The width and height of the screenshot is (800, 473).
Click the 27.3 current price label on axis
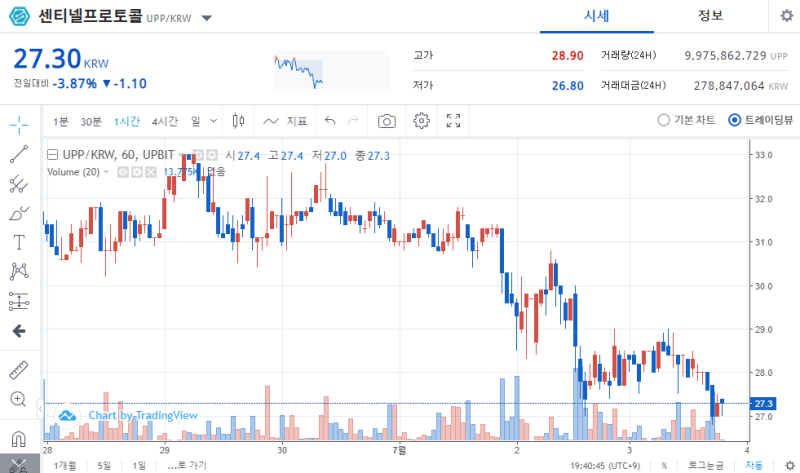763,404
